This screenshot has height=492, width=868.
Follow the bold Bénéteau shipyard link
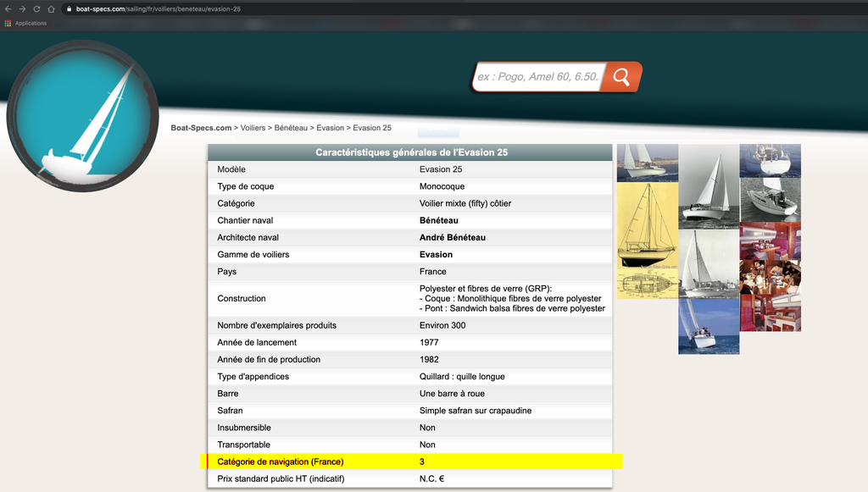click(439, 220)
